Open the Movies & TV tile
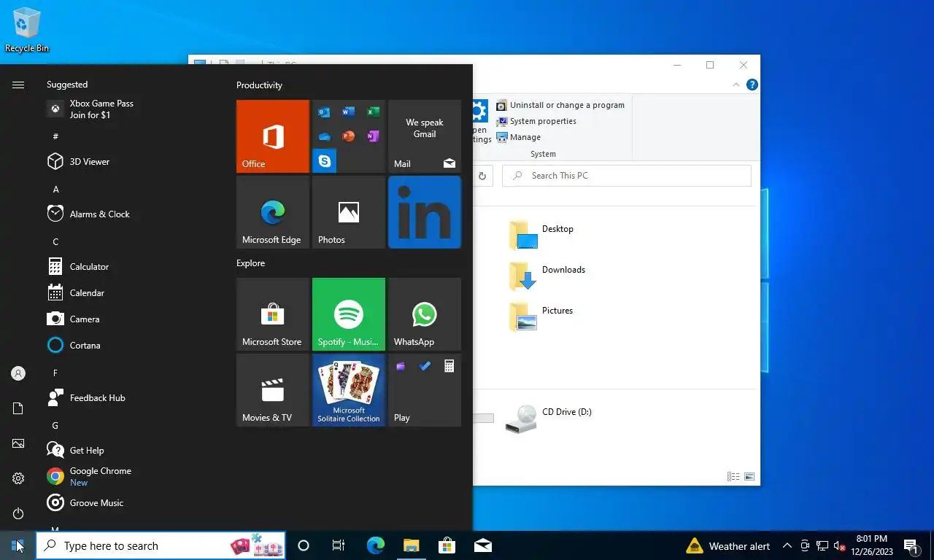The image size is (934, 560). (273, 390)
